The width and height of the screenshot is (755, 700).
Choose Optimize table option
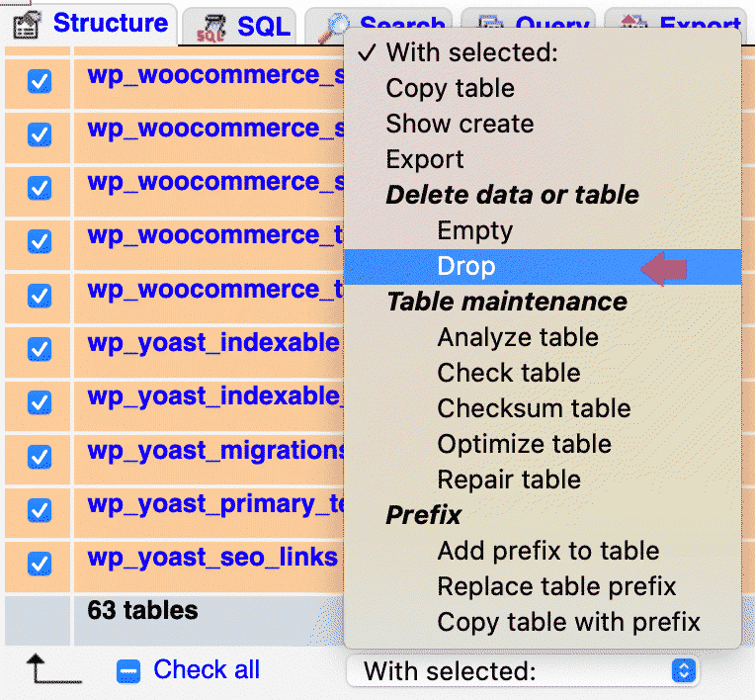pos(524,444)
